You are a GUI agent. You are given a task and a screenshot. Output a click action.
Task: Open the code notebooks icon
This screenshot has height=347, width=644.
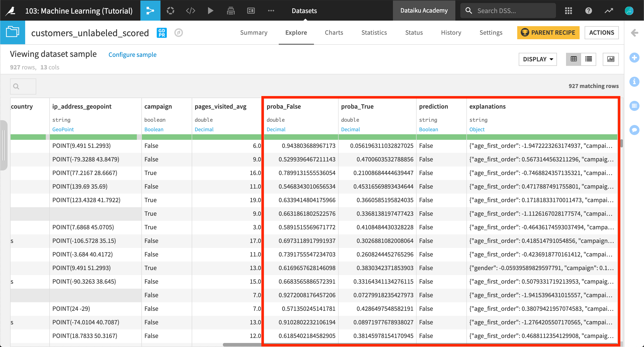[x=190, y=11]
